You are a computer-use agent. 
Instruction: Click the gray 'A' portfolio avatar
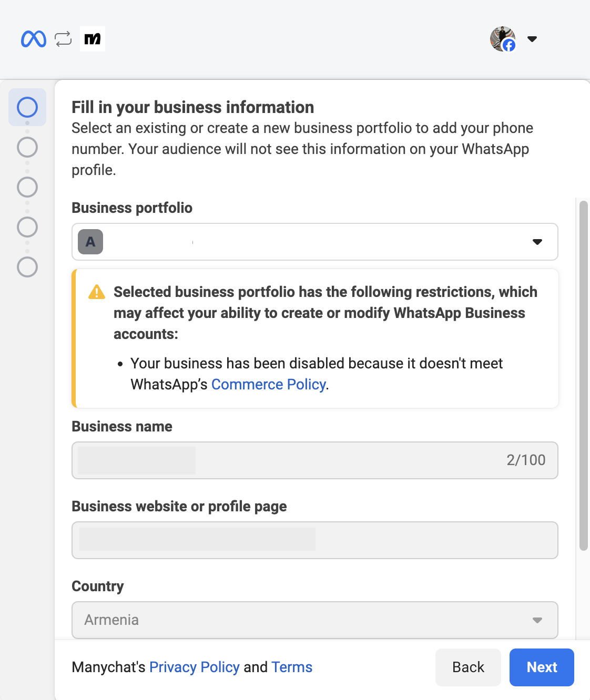90,242
